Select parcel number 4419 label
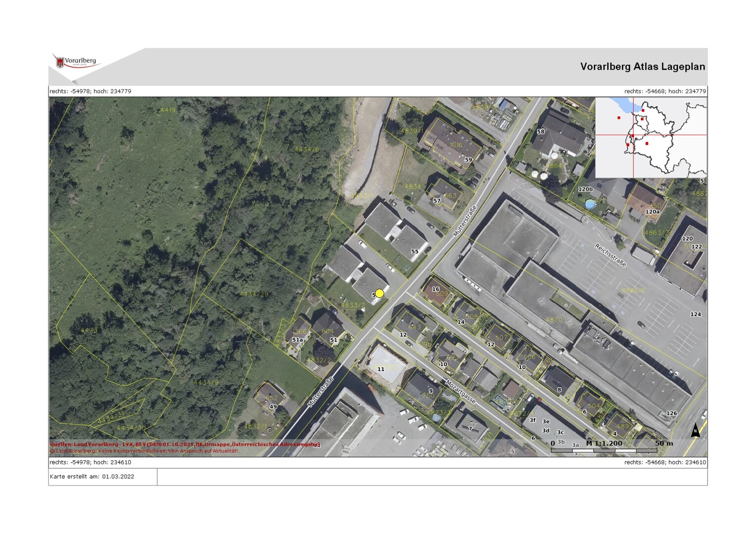Screen dimensions: 756x534 point(168,110)
